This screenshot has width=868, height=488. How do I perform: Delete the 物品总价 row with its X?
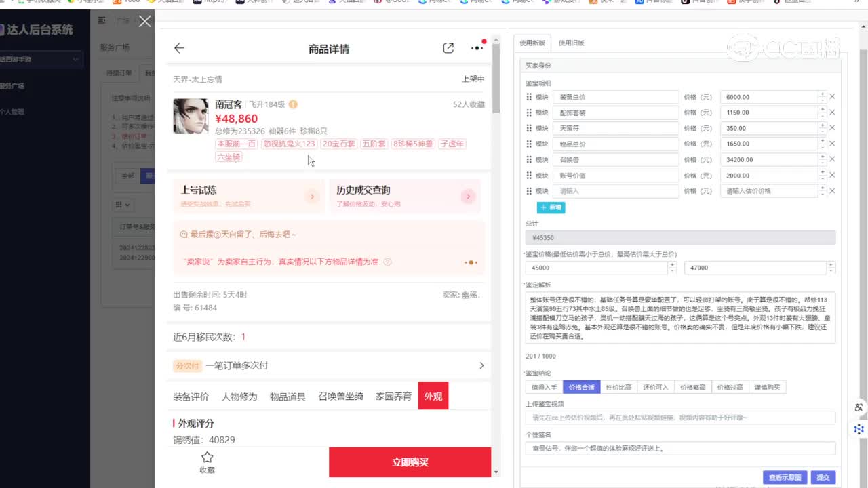click(x=832, y=144)
